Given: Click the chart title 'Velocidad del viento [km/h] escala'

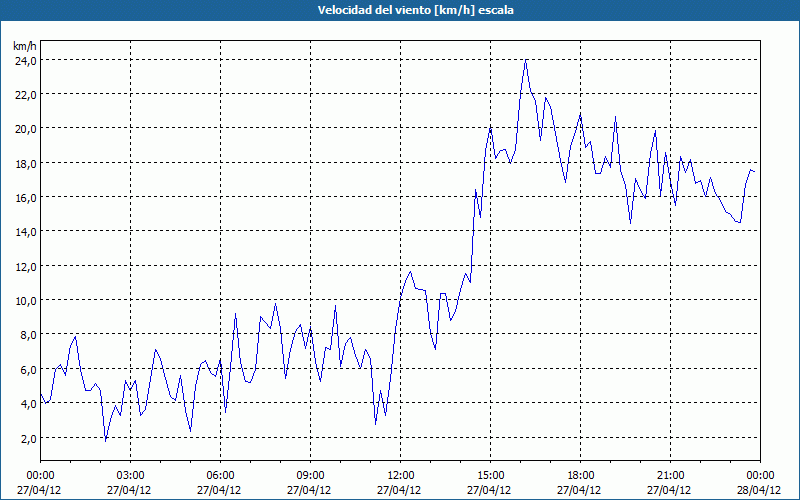Looking at the screenshot, I should coord(415,10).
